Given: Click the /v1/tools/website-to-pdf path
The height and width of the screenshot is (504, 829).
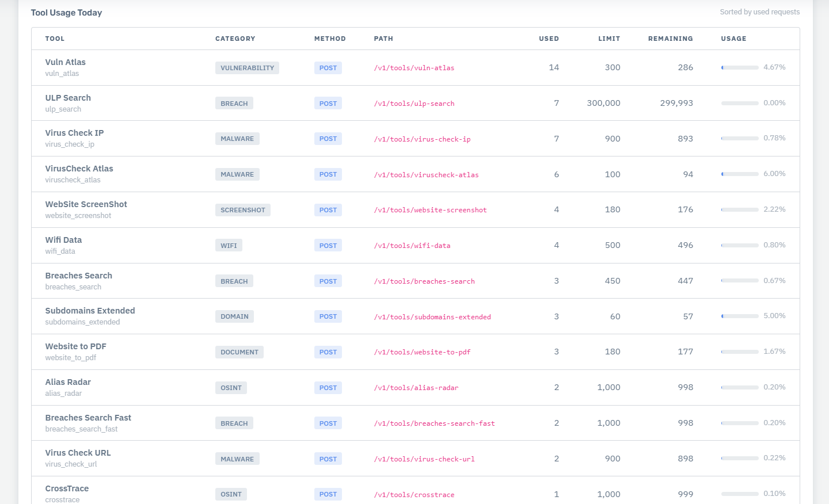Looking at the screenshot, I should coord(422,352).
